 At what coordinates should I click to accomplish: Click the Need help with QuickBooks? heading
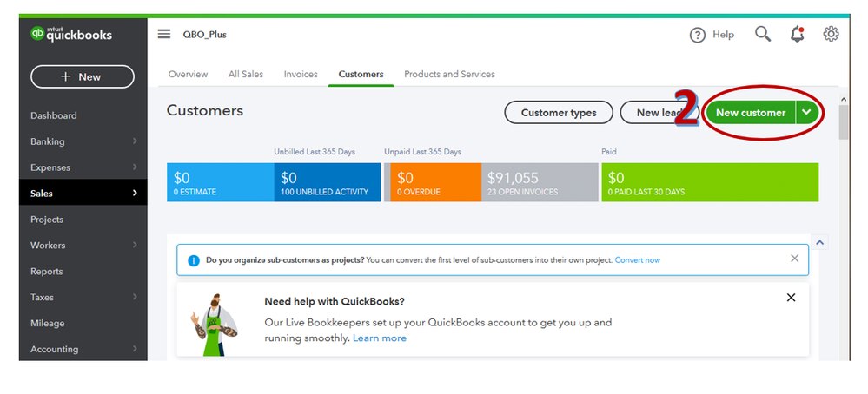(335, 302)
